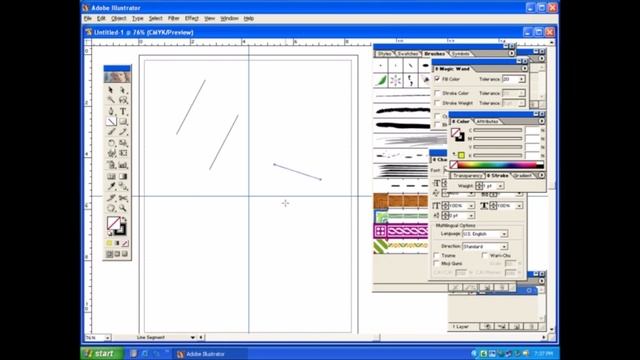Select the Direct Selection tool
640x360 pixels.
coord(123,90)
